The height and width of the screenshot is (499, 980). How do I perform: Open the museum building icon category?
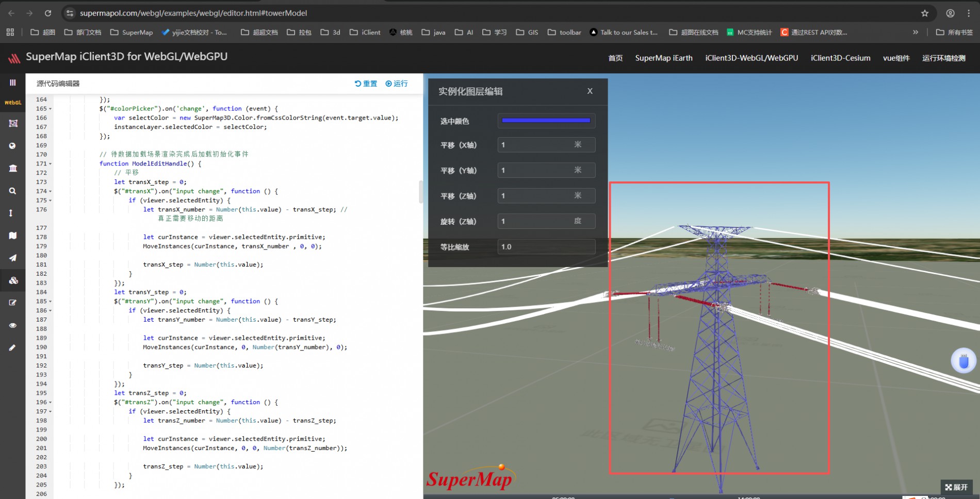[12, 168]
